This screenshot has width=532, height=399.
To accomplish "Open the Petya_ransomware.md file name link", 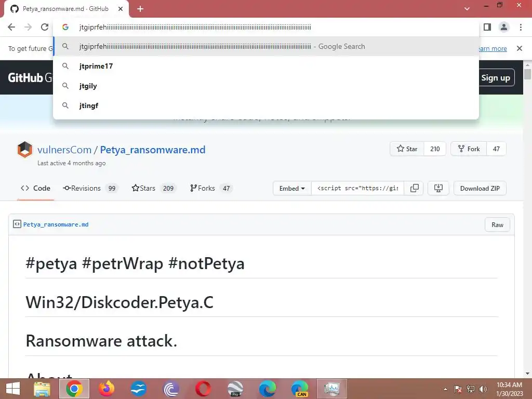I will click(x=56, y=224).
